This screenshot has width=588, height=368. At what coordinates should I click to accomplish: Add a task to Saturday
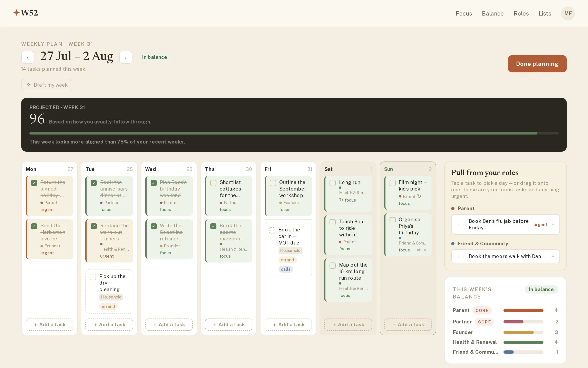coord(348,324)
